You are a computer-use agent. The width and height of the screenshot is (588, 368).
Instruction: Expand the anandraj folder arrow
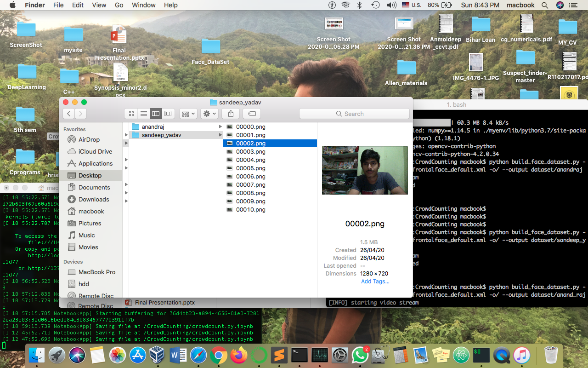[x=220, y=126]
